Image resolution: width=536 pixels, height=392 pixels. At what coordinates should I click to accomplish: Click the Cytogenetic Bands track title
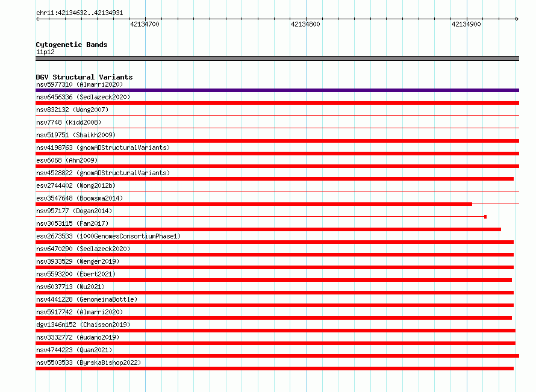click(x=72, y=45)
